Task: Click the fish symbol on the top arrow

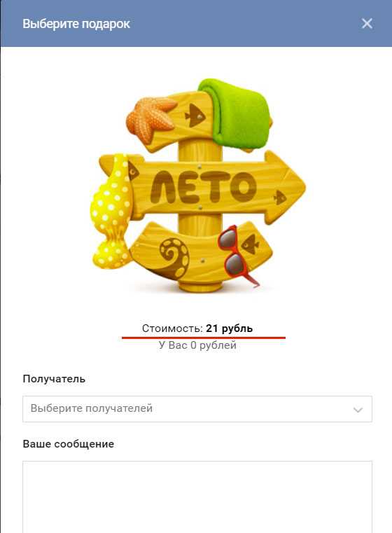Action: pyautogui.click(x=195, y=116)
